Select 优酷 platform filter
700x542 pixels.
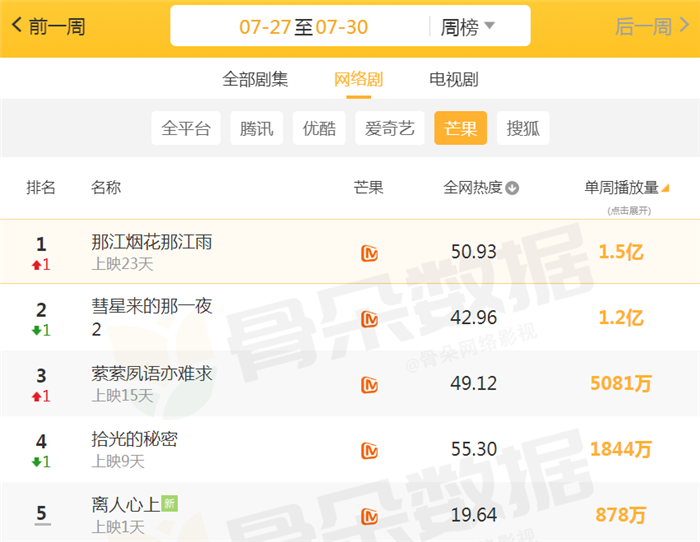[x=319, y=128]
